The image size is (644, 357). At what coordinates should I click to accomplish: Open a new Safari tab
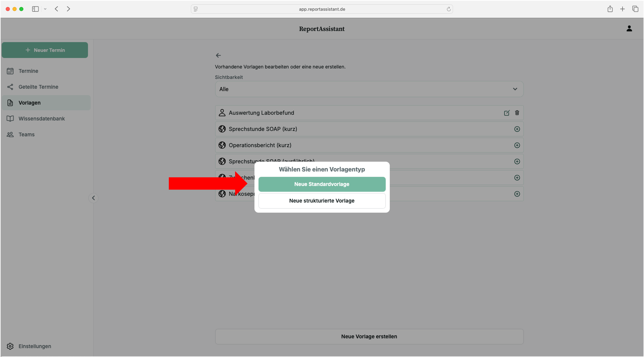622,9
